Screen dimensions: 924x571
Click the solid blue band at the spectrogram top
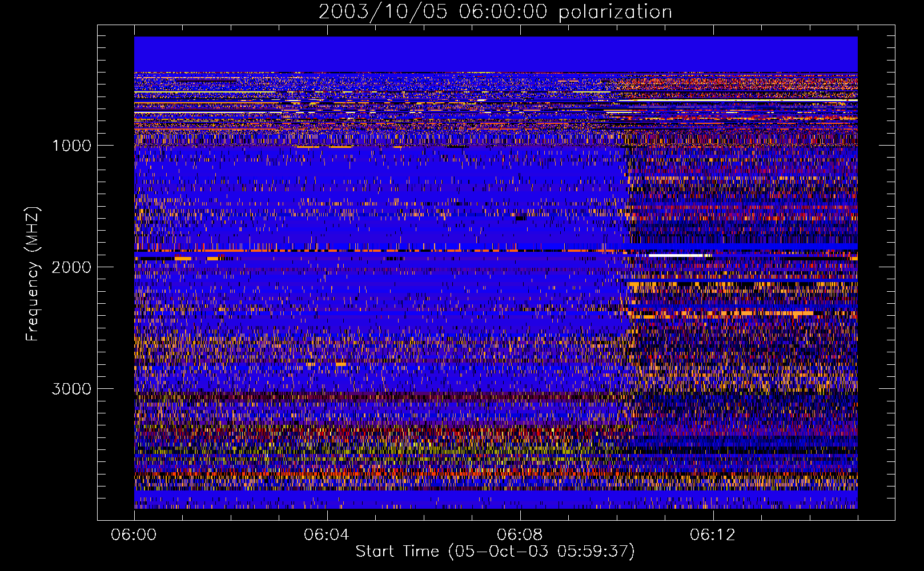pos(496,54)
